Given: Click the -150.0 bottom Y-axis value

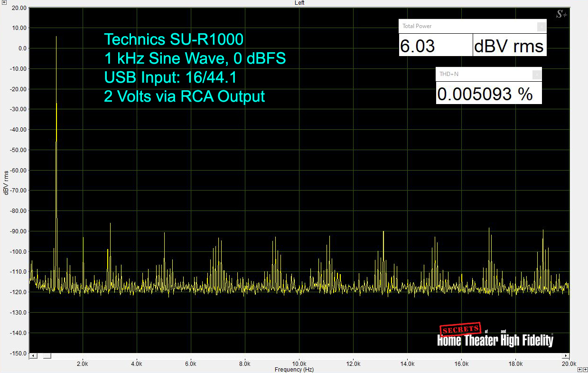Looking at the screenshot, I should tap(18, 354).
